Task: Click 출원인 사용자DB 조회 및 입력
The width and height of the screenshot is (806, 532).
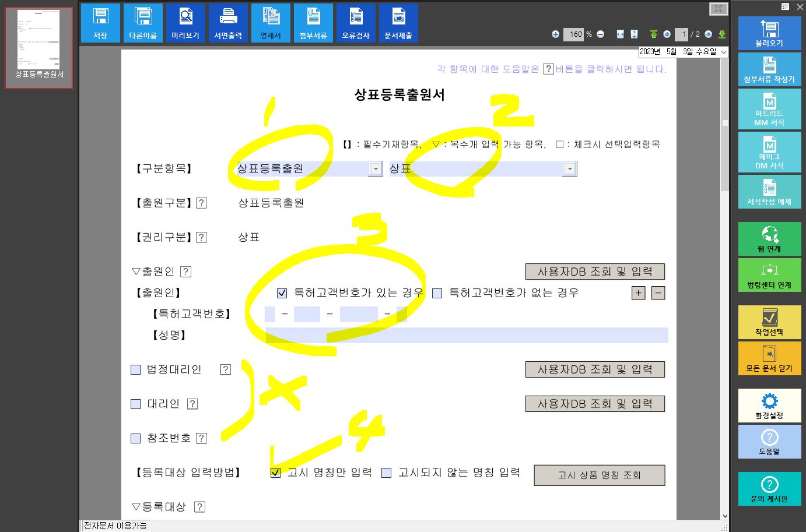Action: click(x=595, y=272)
